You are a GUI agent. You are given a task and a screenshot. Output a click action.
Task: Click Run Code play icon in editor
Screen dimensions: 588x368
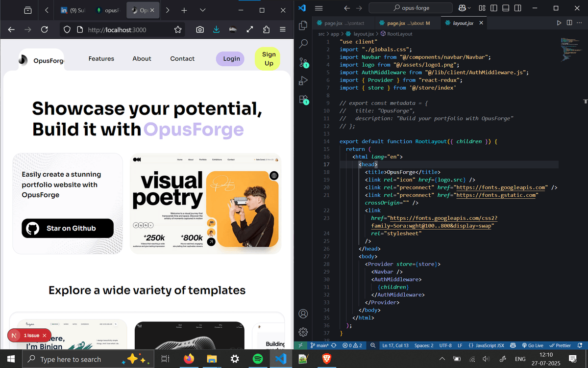point(559,23)
